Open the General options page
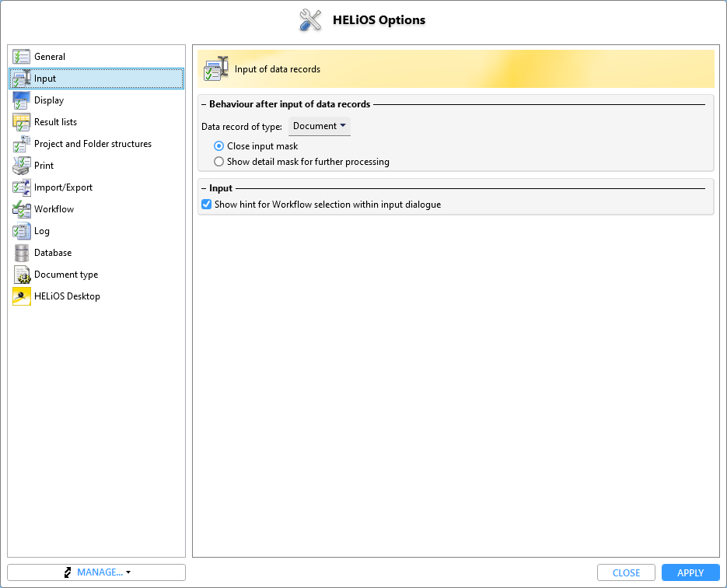This screenshot has height=588, width=727. [96, 57]
